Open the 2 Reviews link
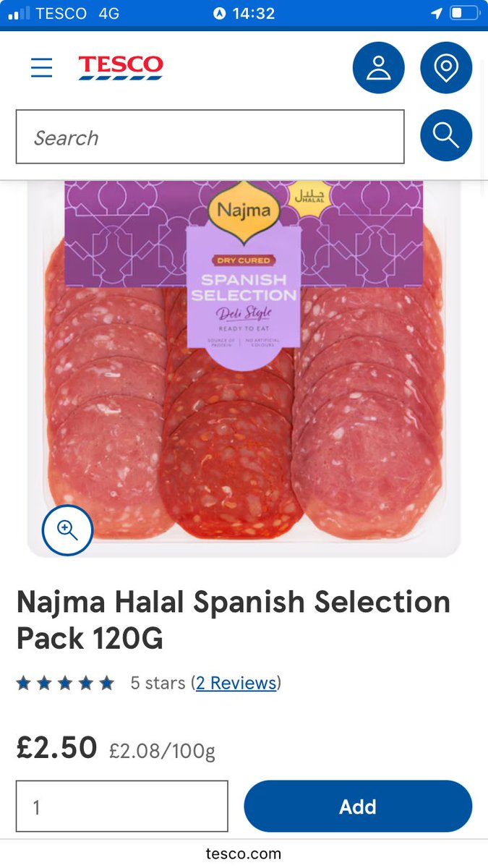Viewport: 488px width, 868px height. (x=236, y=683)
